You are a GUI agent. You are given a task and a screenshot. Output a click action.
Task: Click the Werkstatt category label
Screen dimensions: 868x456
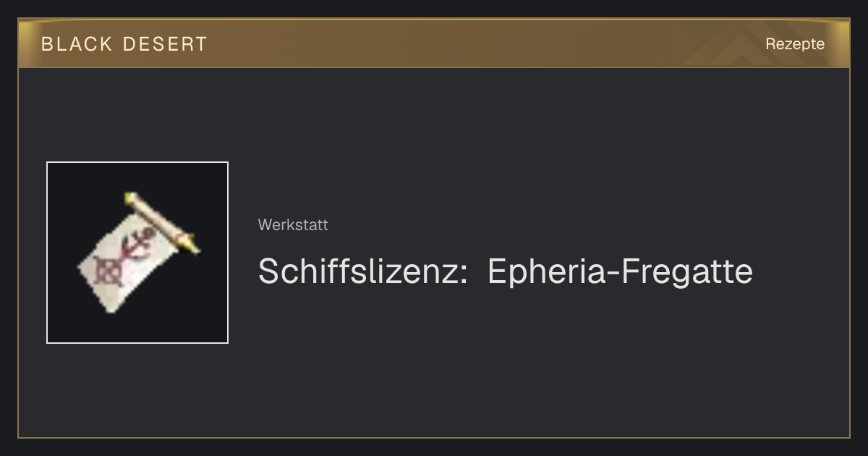point(293,224)
